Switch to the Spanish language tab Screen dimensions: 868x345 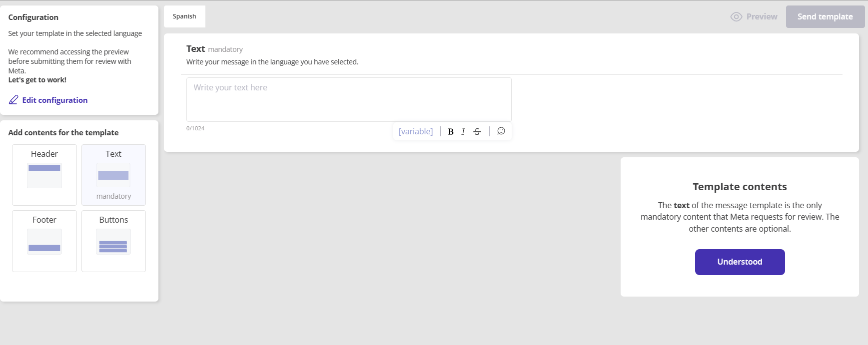coord(184,16)
